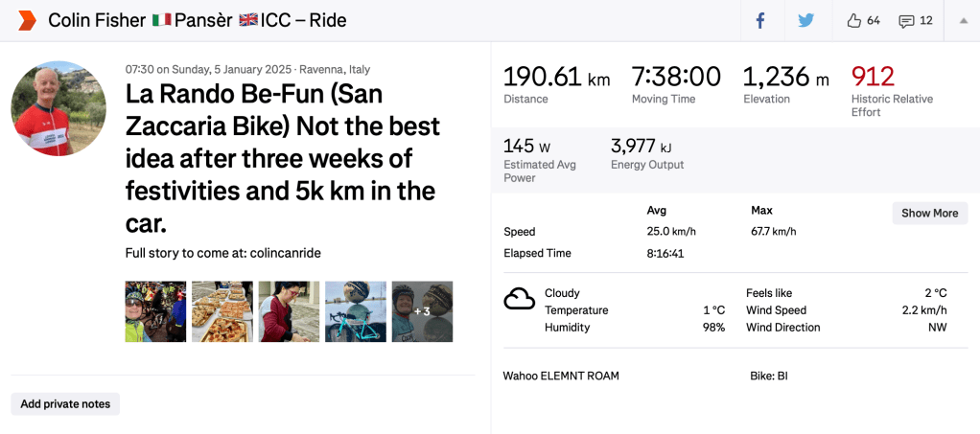Open the first ride photo thumbnail
Image resolution: width=980 pixels, height=434 pixels.
point(155,311)
